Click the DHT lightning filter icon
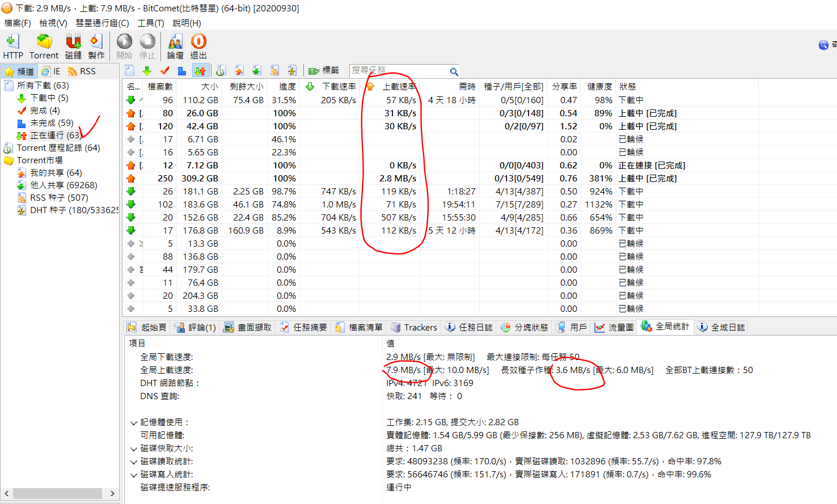Viewport: 837px width, 504px height. [x=292, y=71]
